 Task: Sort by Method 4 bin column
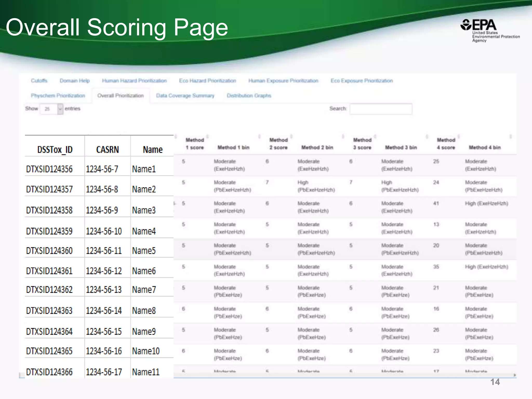(x=485, y=148)
